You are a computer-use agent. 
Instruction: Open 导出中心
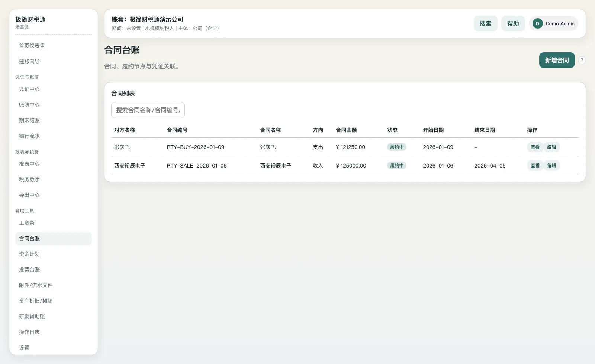click(x=29, y=195)
